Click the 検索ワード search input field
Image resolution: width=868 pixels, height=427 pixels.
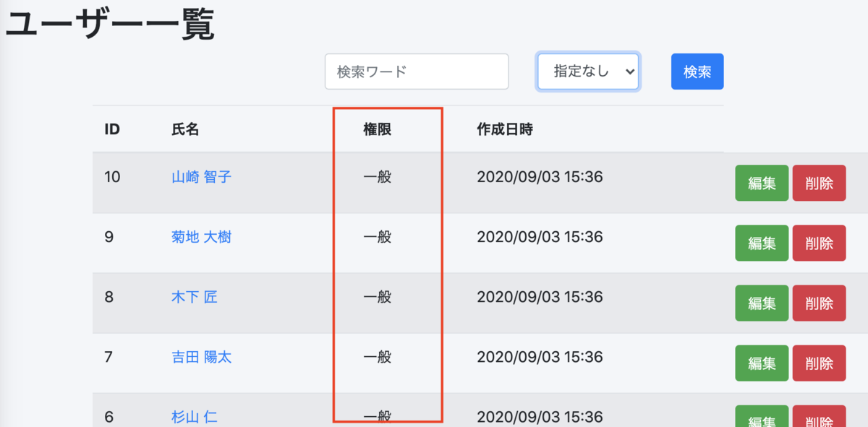coord(417,71)
